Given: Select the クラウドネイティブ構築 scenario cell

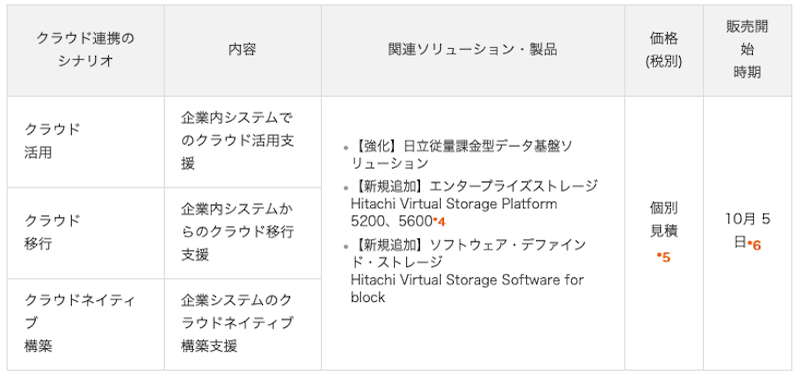Looking at the screenshot, I should point(86,324).
